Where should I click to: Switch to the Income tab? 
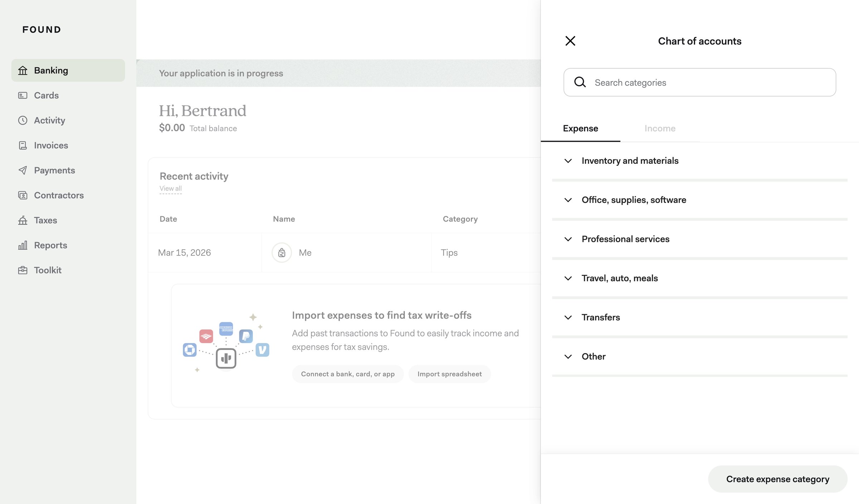pos(660,128)
